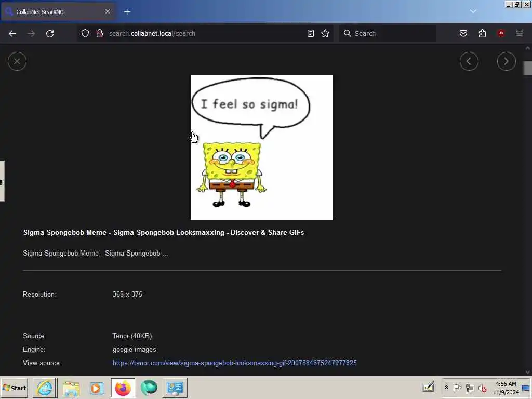Screen dimensions: 532x399
Task: Show hidden system tray icons
Action: click(x=446, y=388)
